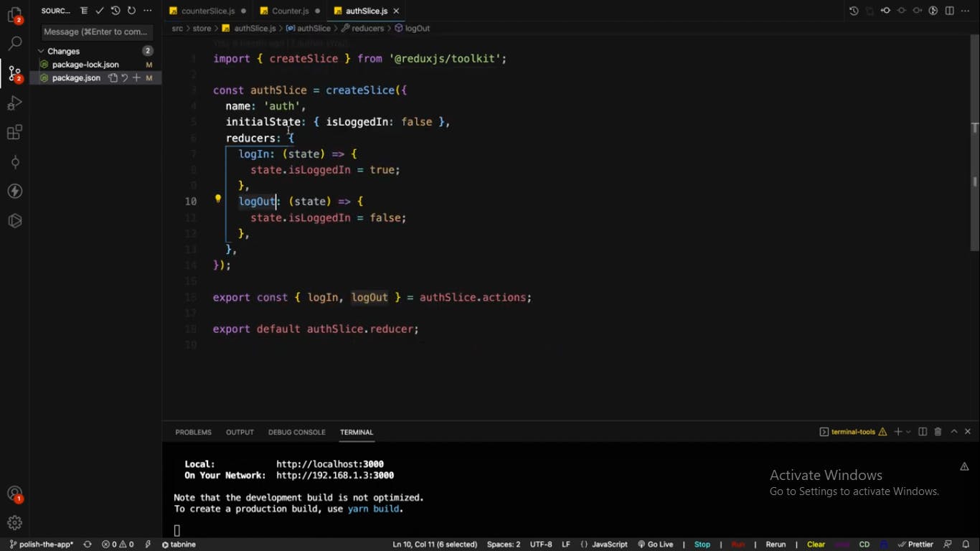The height and width of the screenshot is (551, 980).
Task: Show file history clock icon in Source Control
Action: (x=116, y=11)
